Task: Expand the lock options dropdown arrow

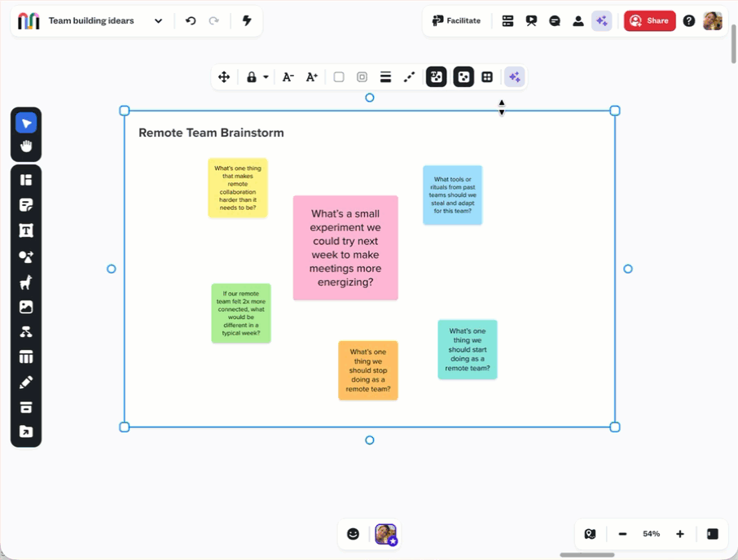Action: pos(266,77)
